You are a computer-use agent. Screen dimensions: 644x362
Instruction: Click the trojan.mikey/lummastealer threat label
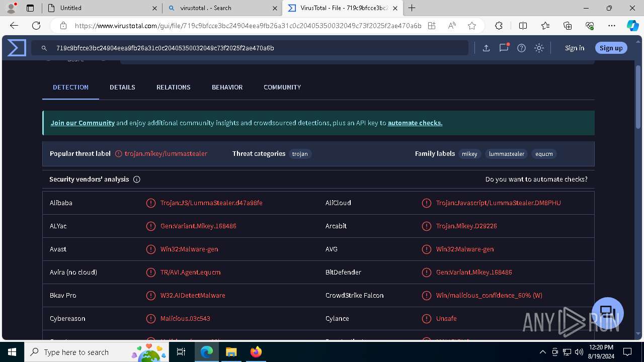click(166, 154)
